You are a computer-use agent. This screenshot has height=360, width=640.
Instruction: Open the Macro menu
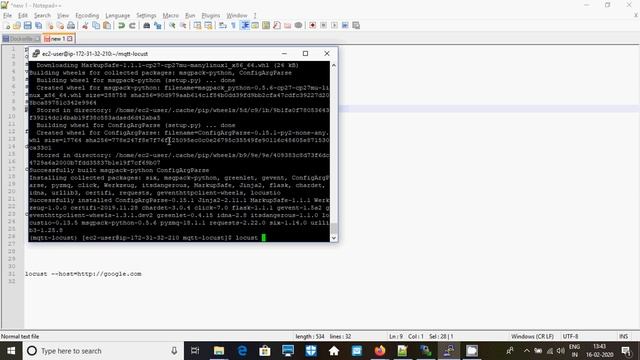pos(171,16)
